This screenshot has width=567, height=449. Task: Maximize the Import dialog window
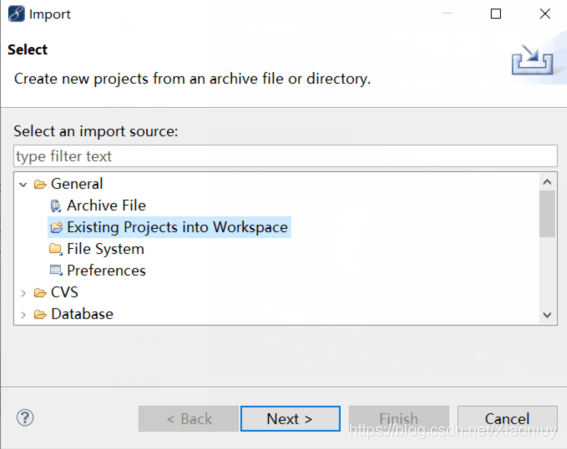[496, 14]
